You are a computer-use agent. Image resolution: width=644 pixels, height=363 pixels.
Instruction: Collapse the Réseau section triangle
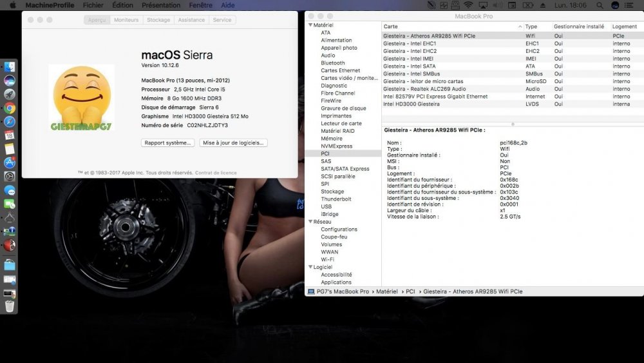pyautogui.click(x=310, y=222)
